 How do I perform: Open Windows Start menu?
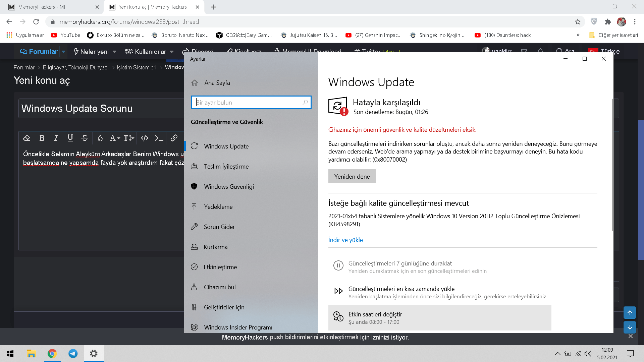[10, 354]
